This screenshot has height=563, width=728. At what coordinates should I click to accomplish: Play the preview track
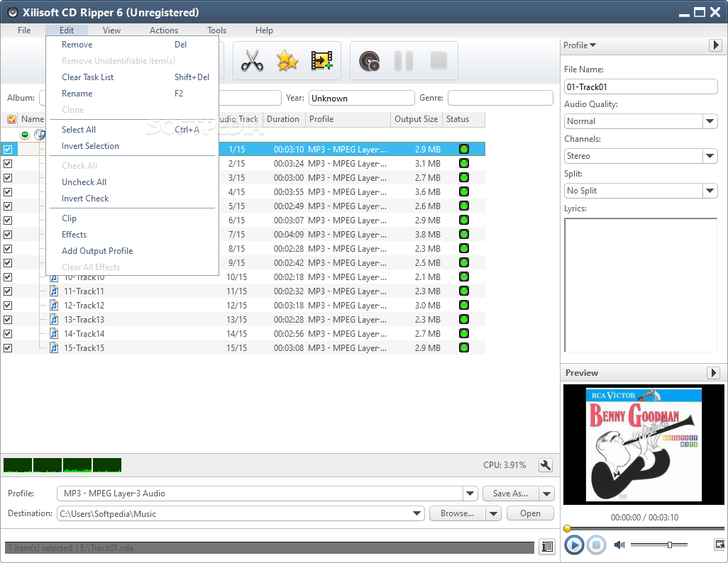[x=574, y=545]
